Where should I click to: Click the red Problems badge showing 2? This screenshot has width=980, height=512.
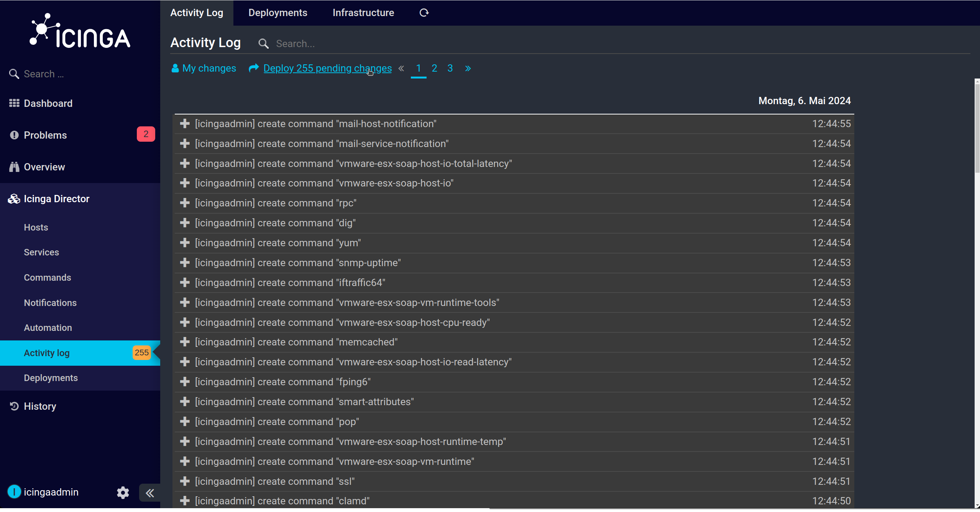(146, 134)
